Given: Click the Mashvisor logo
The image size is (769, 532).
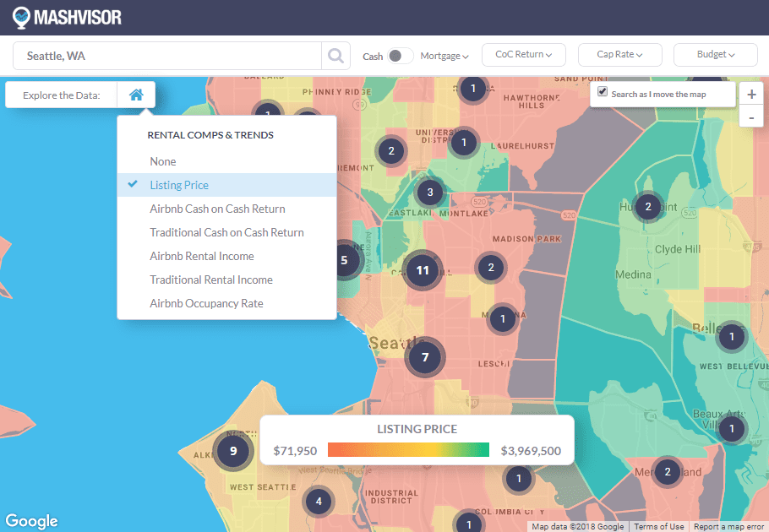Looking at the screenshot, I should (68, 17).
